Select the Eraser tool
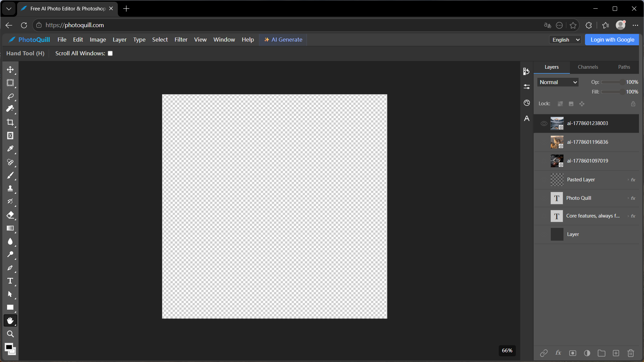 point(10,215)
